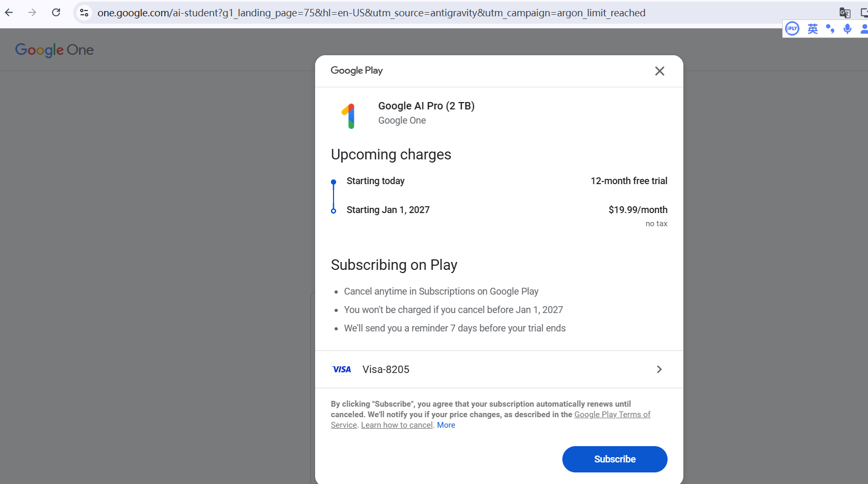Expand the Visa-8205 payment method chevron

(659, 369)
